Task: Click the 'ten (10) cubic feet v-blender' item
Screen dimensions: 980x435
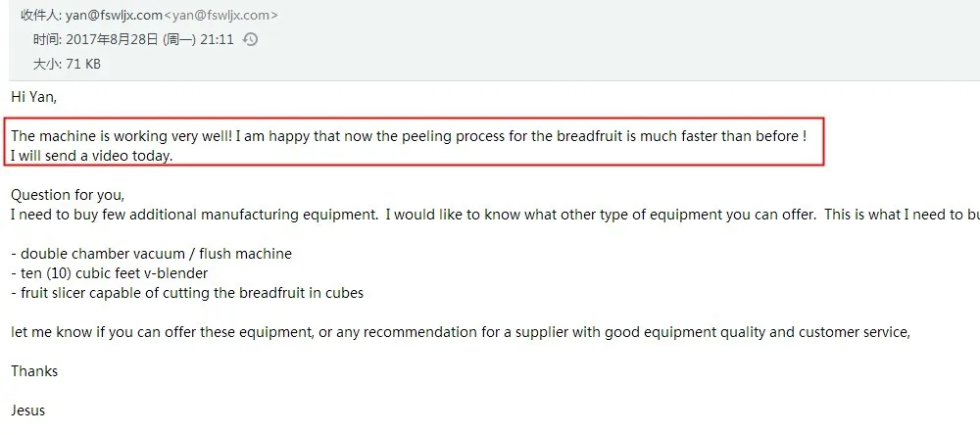Action: (110, 273)
